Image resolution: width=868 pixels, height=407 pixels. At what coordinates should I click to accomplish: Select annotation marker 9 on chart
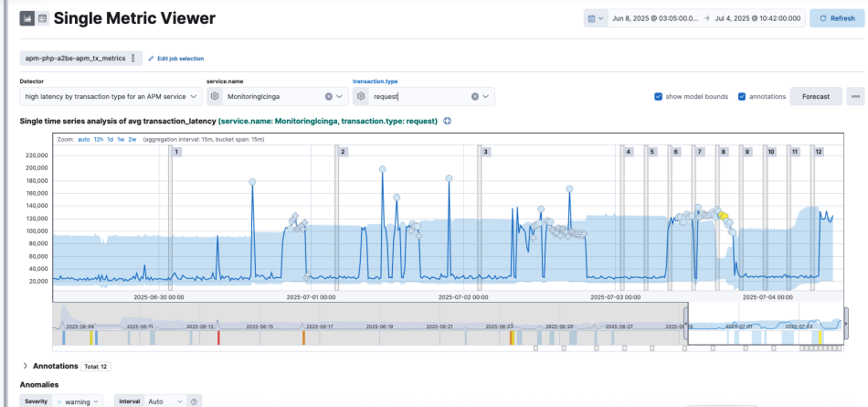[747, 152]
